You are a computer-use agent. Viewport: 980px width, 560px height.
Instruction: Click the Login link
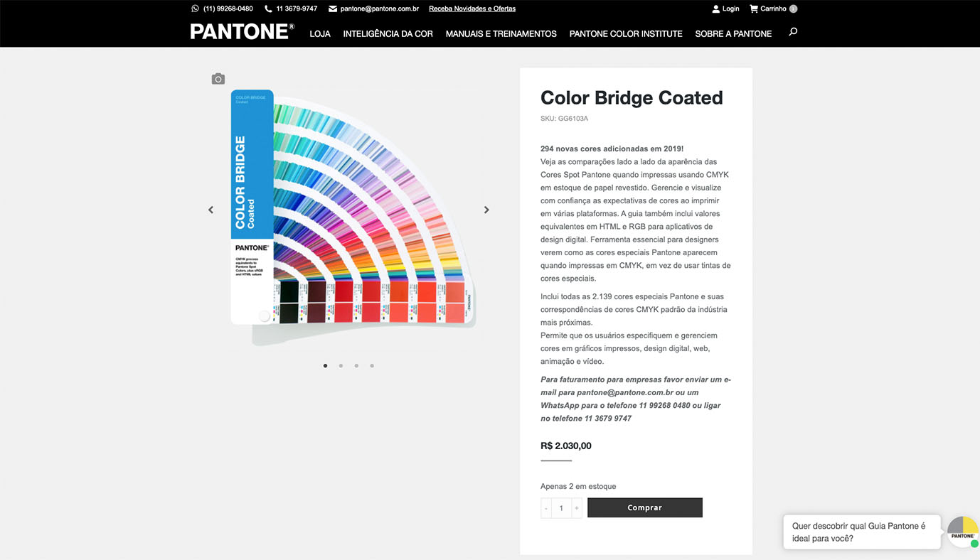[x=730, y=9]
